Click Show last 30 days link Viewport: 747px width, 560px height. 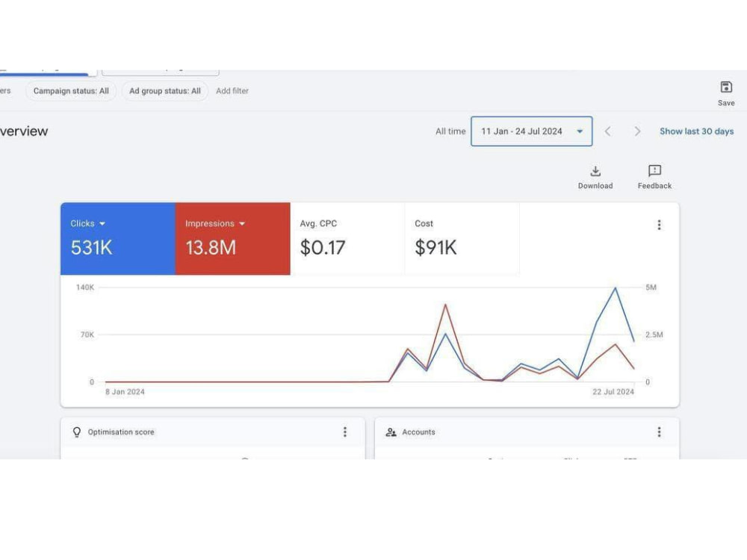(x=696, y=131)
